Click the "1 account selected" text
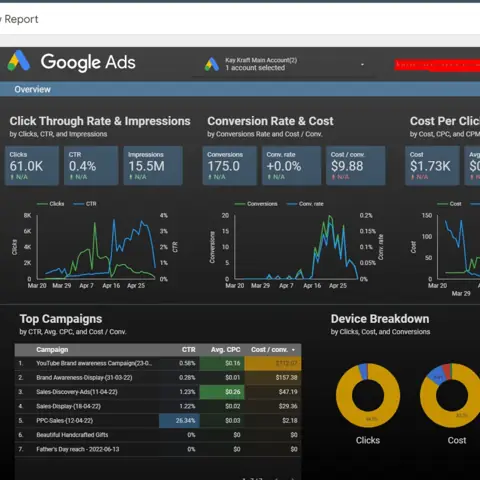This screenshot has height=480, width=480. click(x=255, y=68)
